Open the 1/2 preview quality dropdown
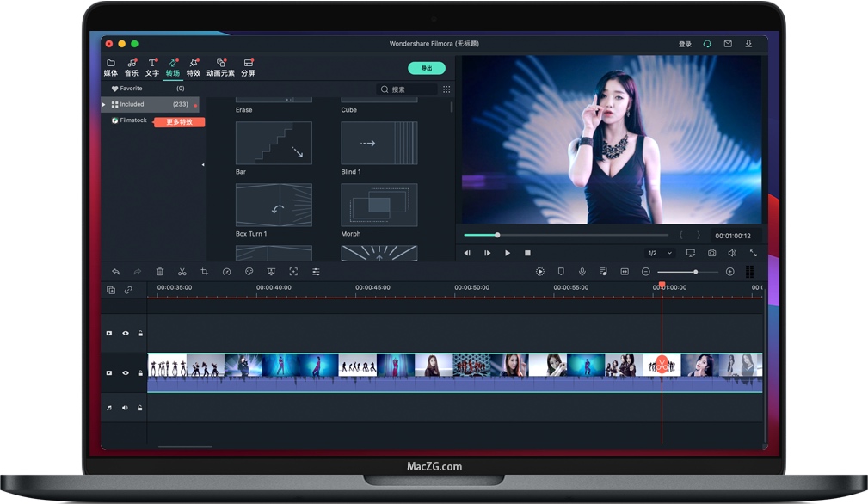868x504 pixels. [x=660, y=253]
